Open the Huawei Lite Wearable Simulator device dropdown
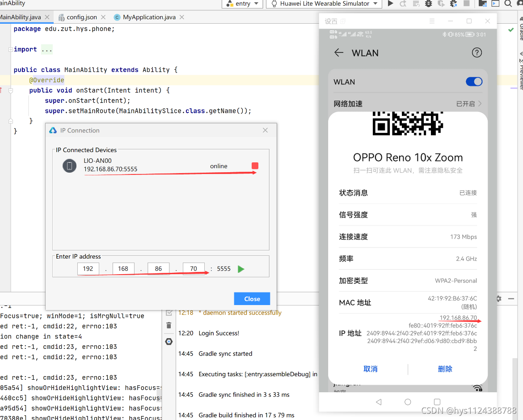The height and width of the screenshot is (420, 523). [x=325, y=4]
